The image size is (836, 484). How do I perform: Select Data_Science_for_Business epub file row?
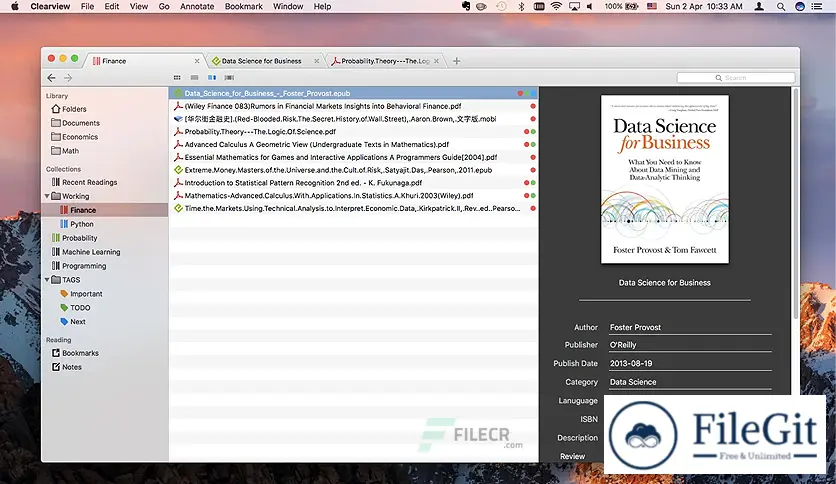pos(353,93)
